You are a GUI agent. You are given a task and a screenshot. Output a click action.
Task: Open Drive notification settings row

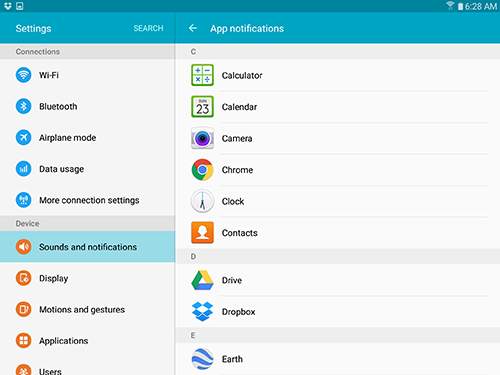pyautogui.click(x=338, y=280)
